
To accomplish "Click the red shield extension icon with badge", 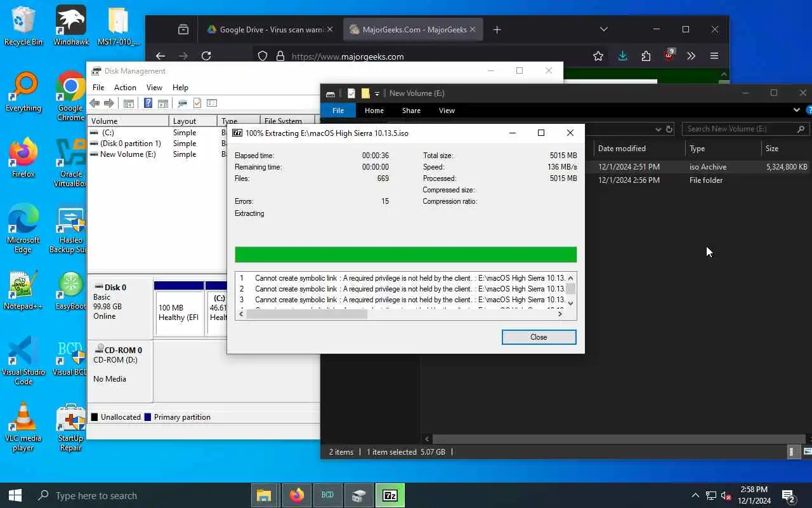I will [669, 55].
